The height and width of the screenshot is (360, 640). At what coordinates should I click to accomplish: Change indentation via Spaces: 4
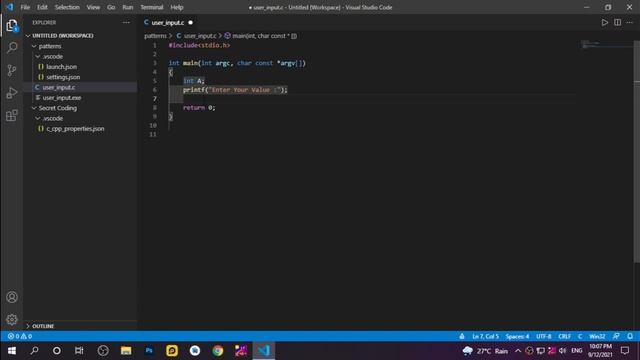pos(517,336)
